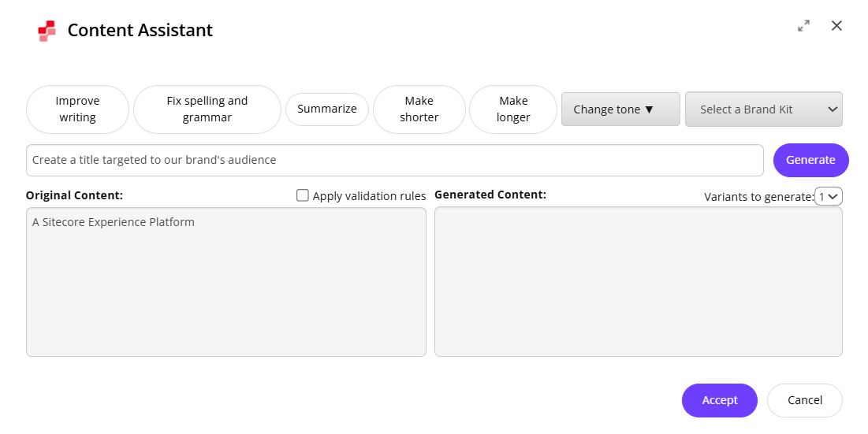Click the Generate button
This screenshot has height=434, width=868.
pyautogui.click(x=811, y=161)
